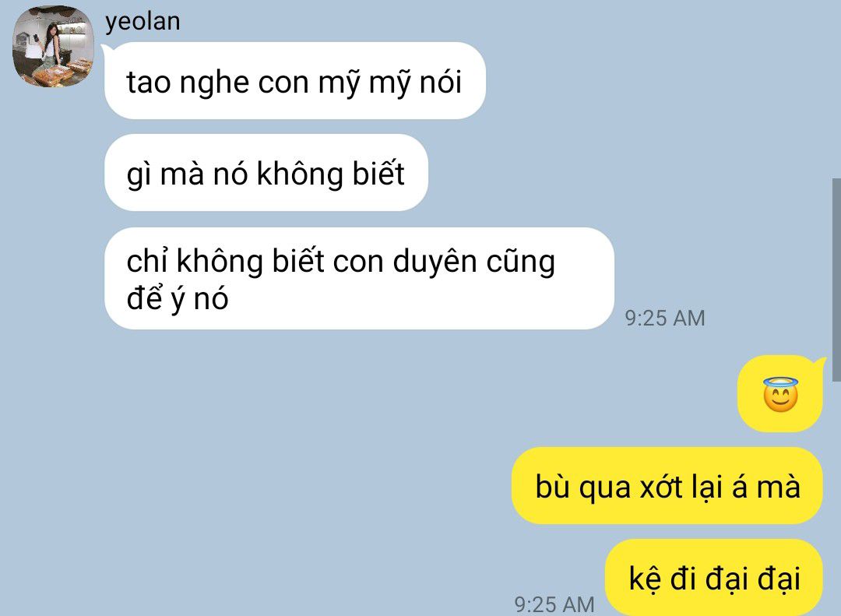
Task: Click the "để ý nó" second text line
Action: tap(178, 298)
